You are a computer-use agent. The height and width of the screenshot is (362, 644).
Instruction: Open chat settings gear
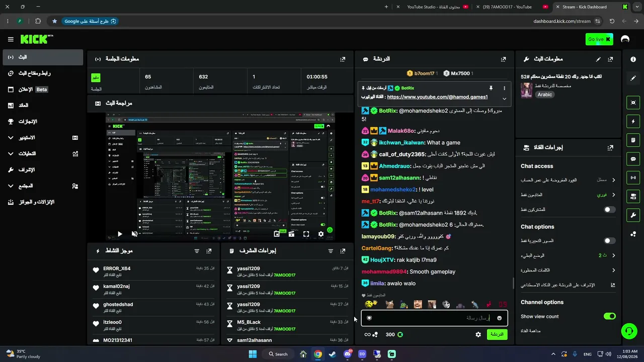(478, 334)
